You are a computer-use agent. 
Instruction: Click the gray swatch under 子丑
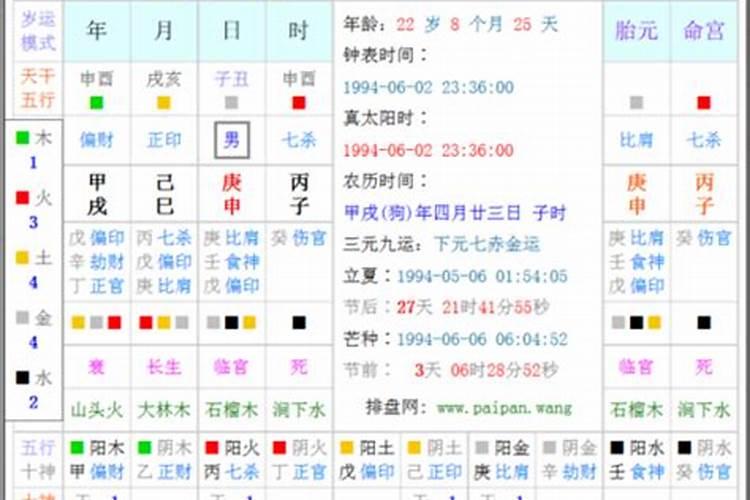(x=232, y=103)
